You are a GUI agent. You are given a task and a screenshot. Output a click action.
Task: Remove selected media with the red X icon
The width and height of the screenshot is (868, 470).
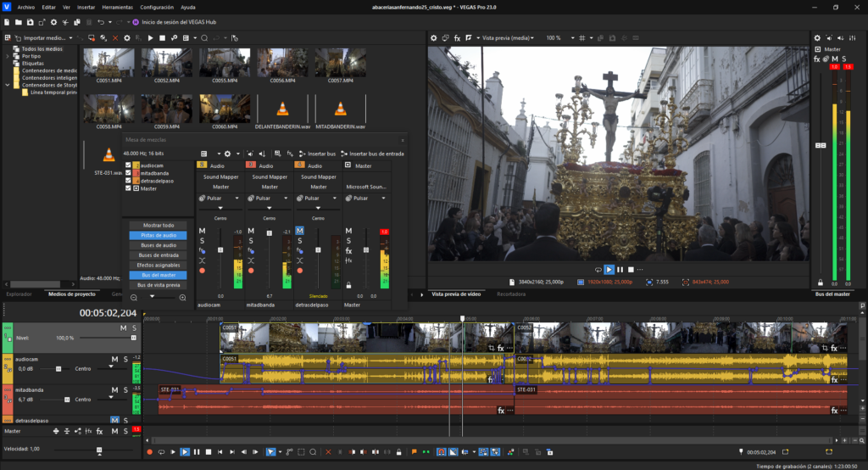(x=115, y=38)
